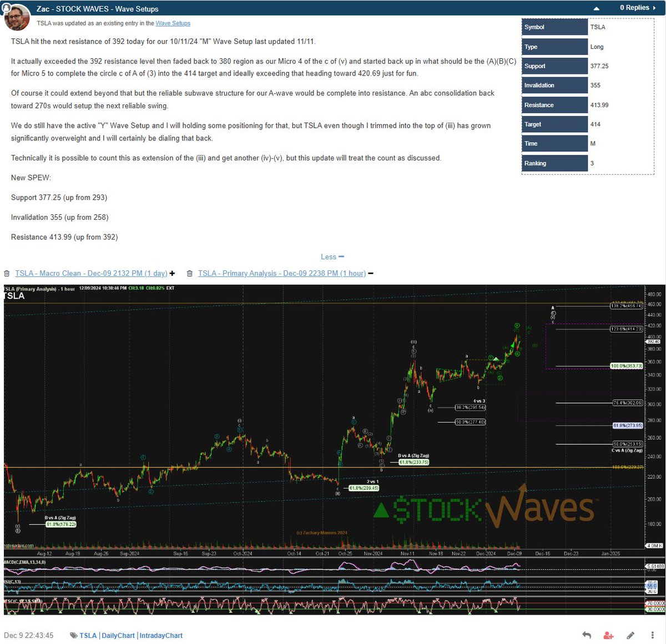Open the DailyChart link
The height and width of the screenshot is (644, 666).
click(x=118, y=635)
